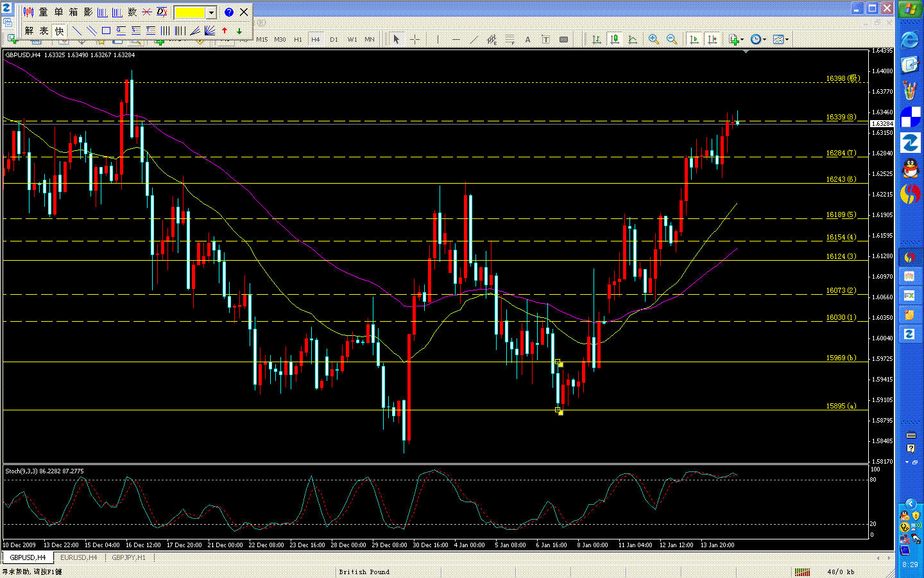This screenshot has width=924, height=578.
Task: Click British Pound in the status bar
Action: point(364,572)
